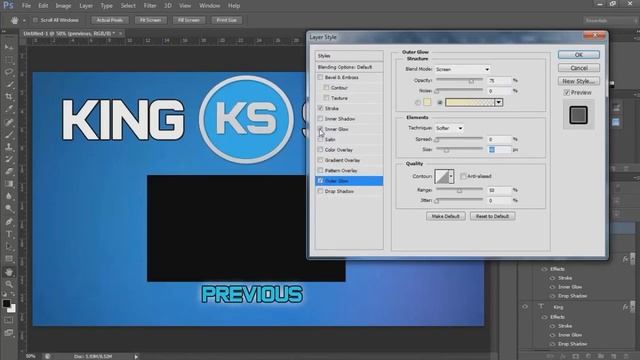Select the Healing Brush tool
640x360 pixels.
click(9, 122)
